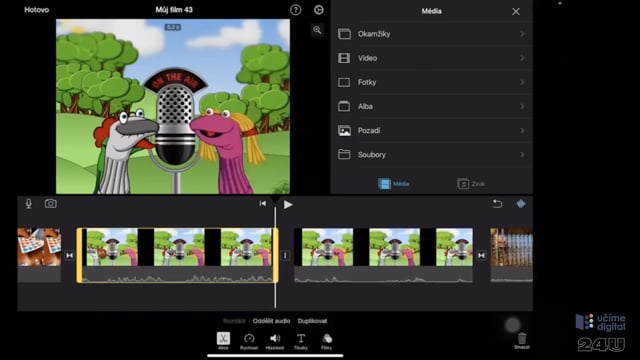Click the Fotky rectangle icon
The height and width of the screenshot is (360, 640).
click(x=344, y=82)
